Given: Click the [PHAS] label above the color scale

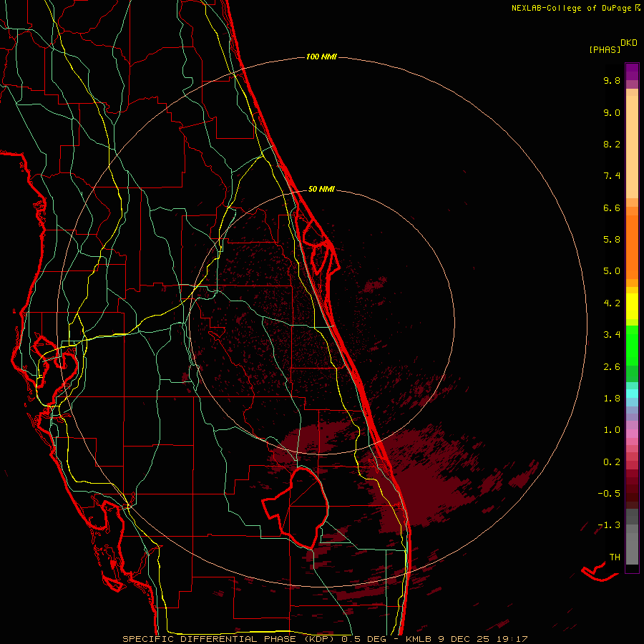Looking at the screenshot, I should point(605,49).
